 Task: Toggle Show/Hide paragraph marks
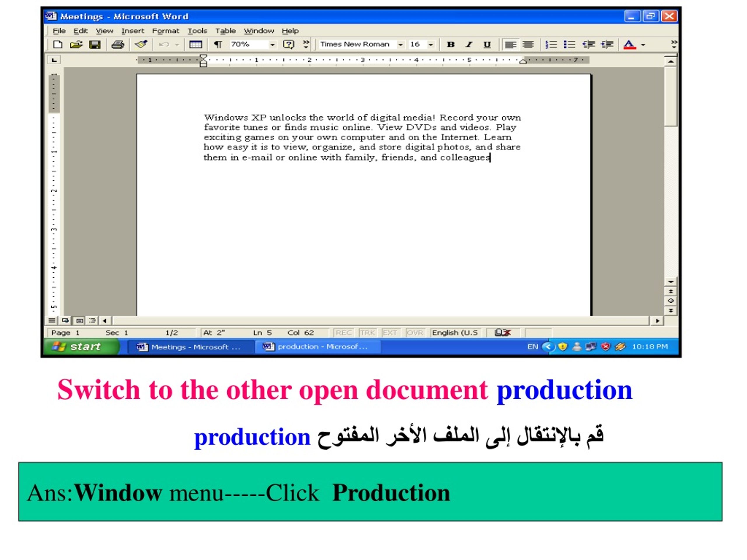pos(218,45)
